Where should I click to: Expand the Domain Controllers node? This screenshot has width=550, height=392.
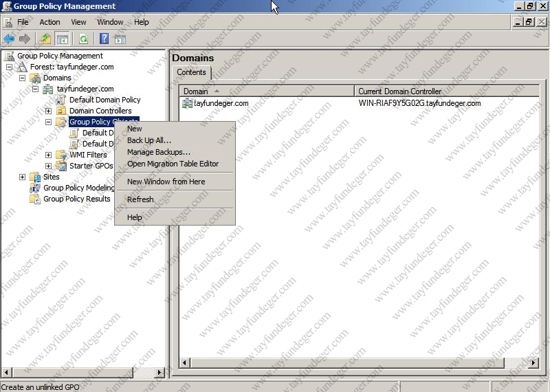point(48,111)
